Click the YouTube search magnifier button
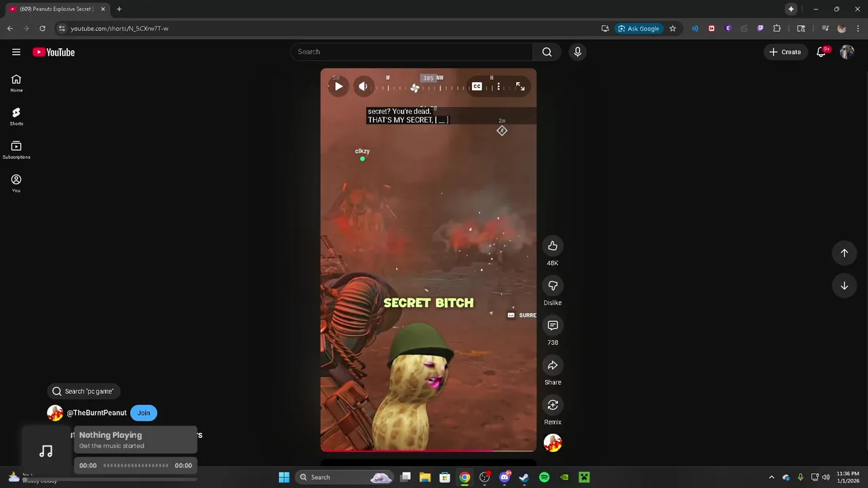This screenshot has height=488, width=868. (547, 52)
